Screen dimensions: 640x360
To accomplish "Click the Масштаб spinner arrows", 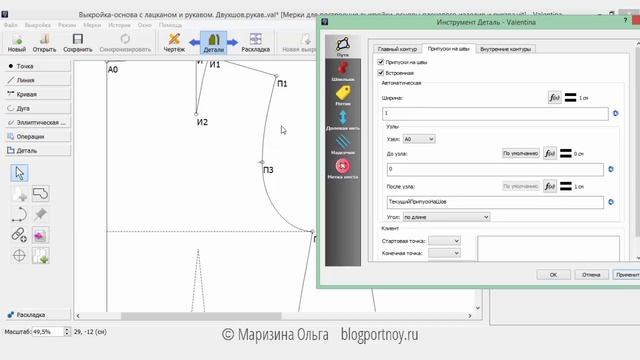I will click(x=67, y=332).
